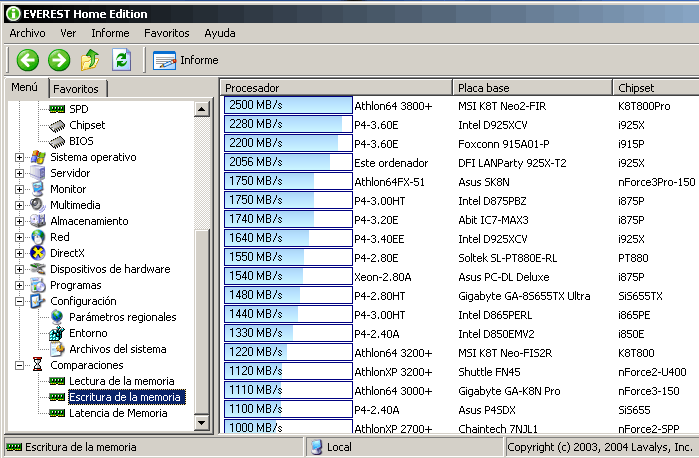699x458 pixels.
Task: Sort by the Placa base column header
Action: point(533,87)
